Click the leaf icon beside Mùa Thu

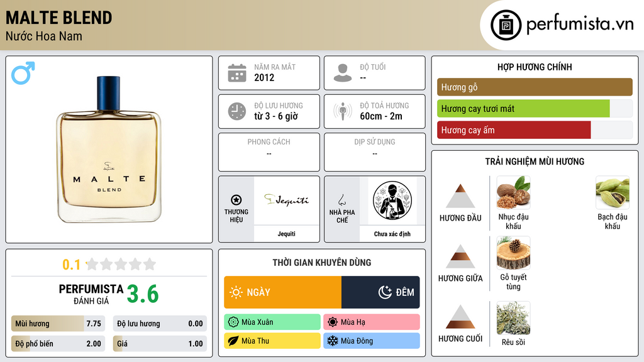point(233,341)
